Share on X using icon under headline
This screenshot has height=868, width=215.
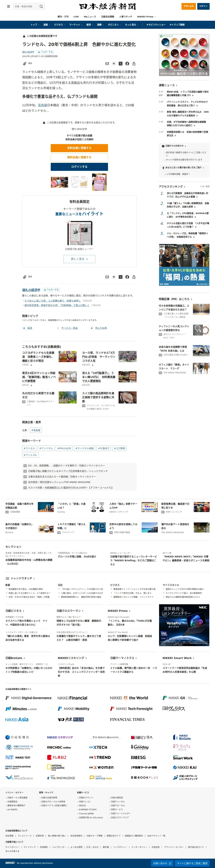click(x=120, y=63)
